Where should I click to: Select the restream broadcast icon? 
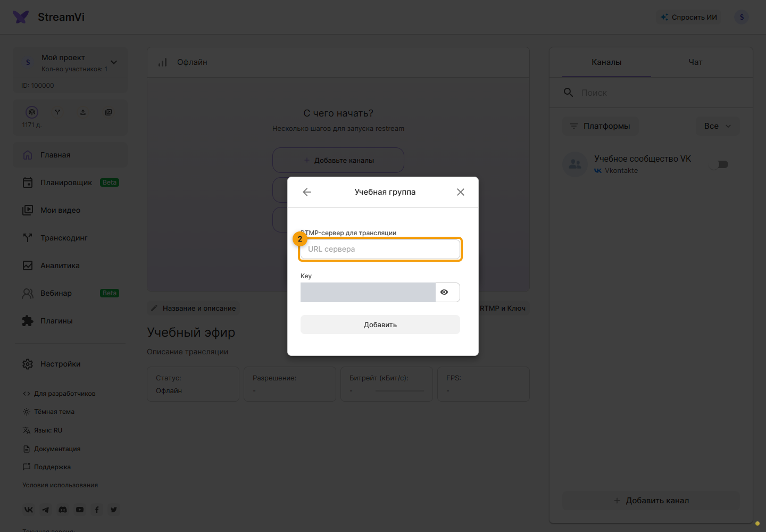(x=32, y=112)
